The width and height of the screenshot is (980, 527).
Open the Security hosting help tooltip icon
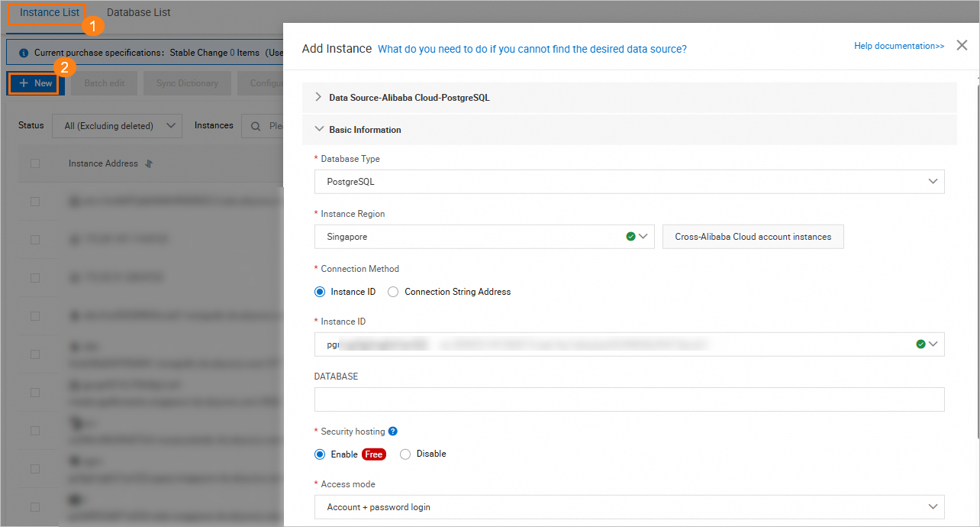click(x=392, y=431)
